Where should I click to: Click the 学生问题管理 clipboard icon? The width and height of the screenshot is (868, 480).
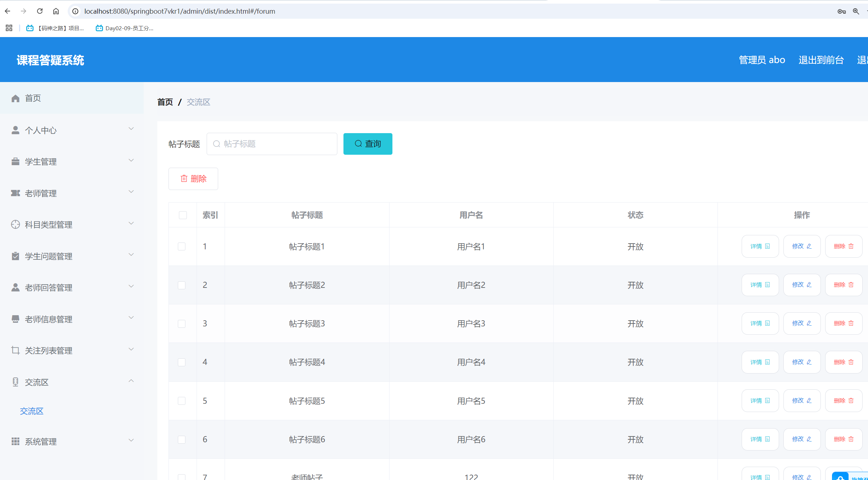coord(15,256)
